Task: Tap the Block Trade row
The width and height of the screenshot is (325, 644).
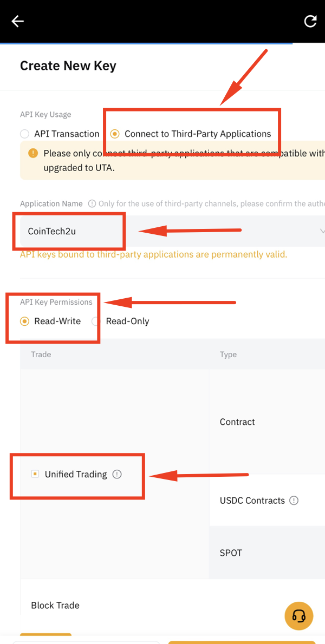Action: (x=55, y=605)
